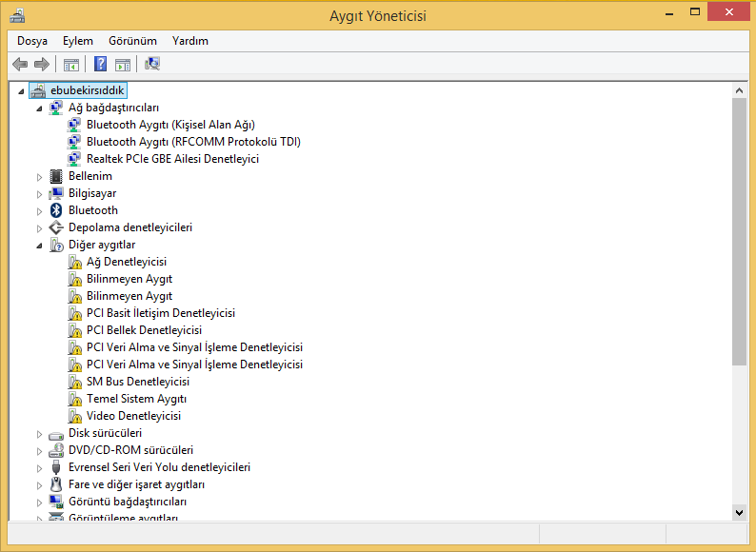Viewport: 756px width, 552px height.
Task: Close the Aygıt Yöneticisi window
Action: click(x=728, y=12)
